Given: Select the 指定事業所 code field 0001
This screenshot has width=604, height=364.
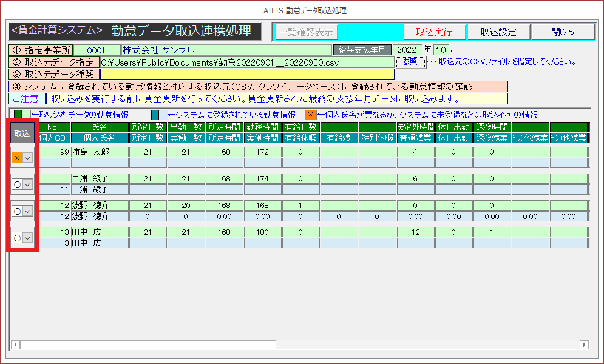Looking at the screenshot, I should pos(97,50).
